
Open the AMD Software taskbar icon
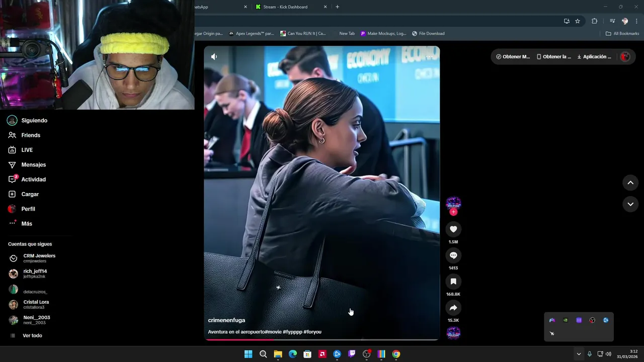[x=323, y=354]
